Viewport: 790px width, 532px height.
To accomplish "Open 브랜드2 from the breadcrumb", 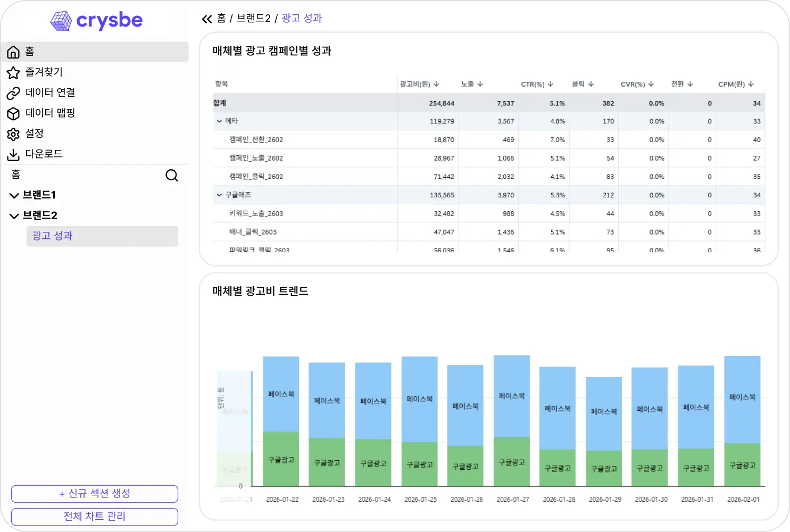I will tap(254, 18).
